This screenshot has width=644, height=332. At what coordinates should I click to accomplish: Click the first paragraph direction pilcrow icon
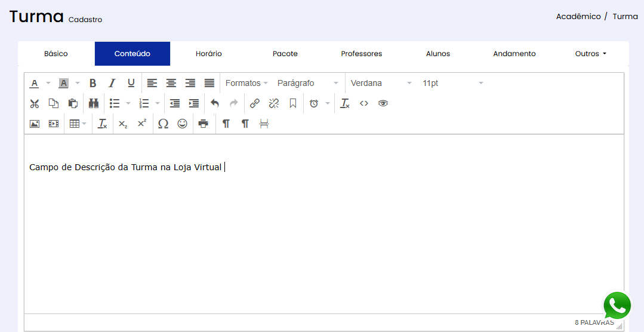(226, 124)
